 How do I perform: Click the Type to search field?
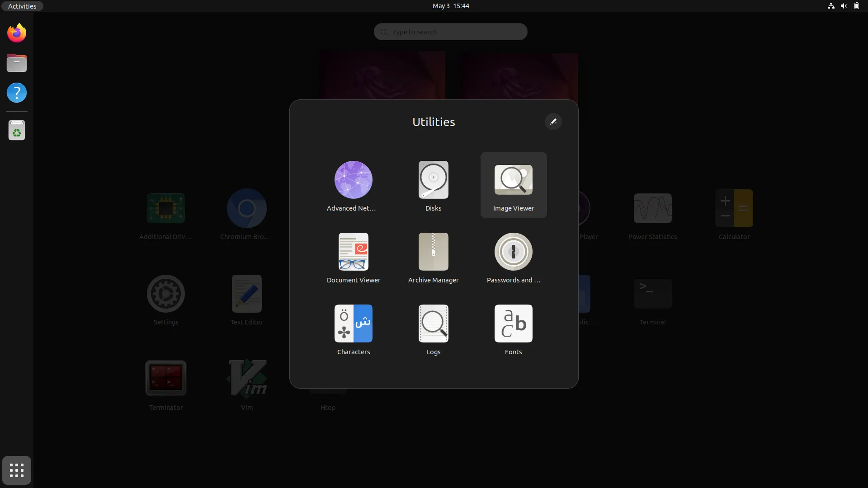450,32
